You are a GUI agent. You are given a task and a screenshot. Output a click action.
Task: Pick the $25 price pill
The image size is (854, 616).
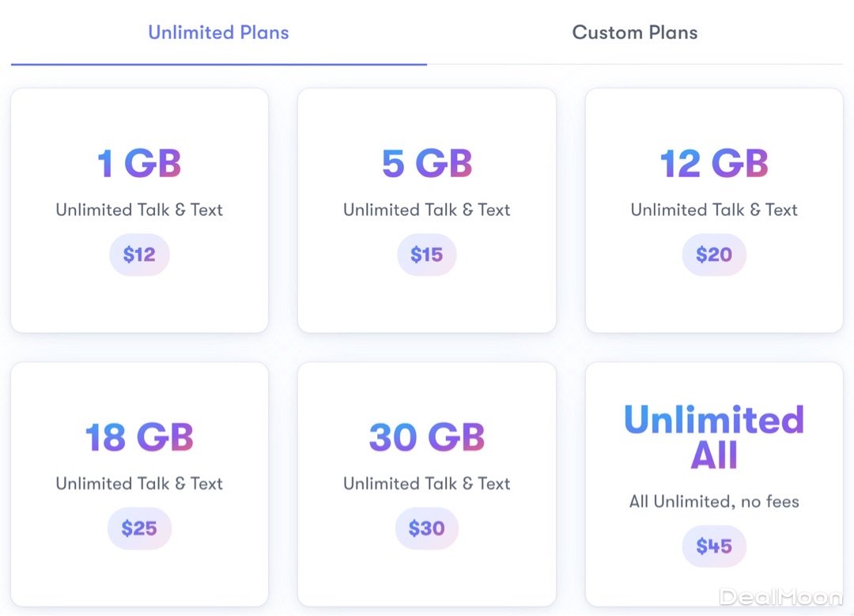pyautogui.click(x=139, y=528)
